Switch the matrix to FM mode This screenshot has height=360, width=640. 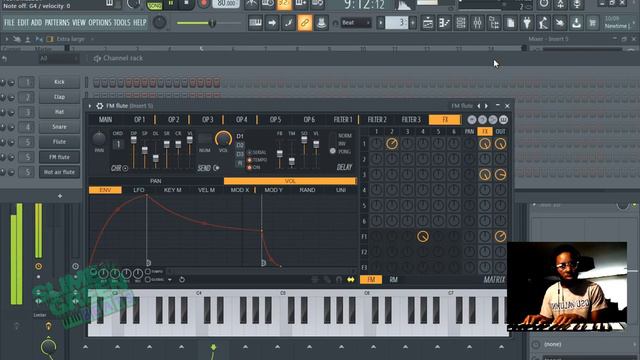371,280
